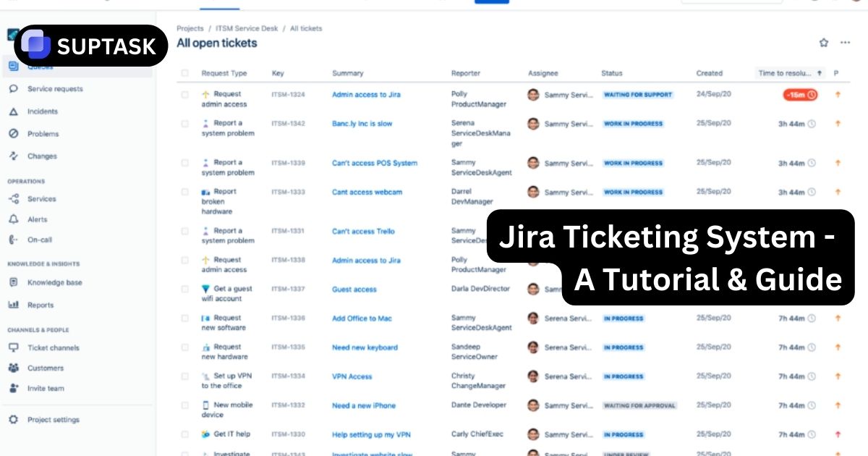Check the box for VPN Access ticket
The image size is (868, 456).
184,376
